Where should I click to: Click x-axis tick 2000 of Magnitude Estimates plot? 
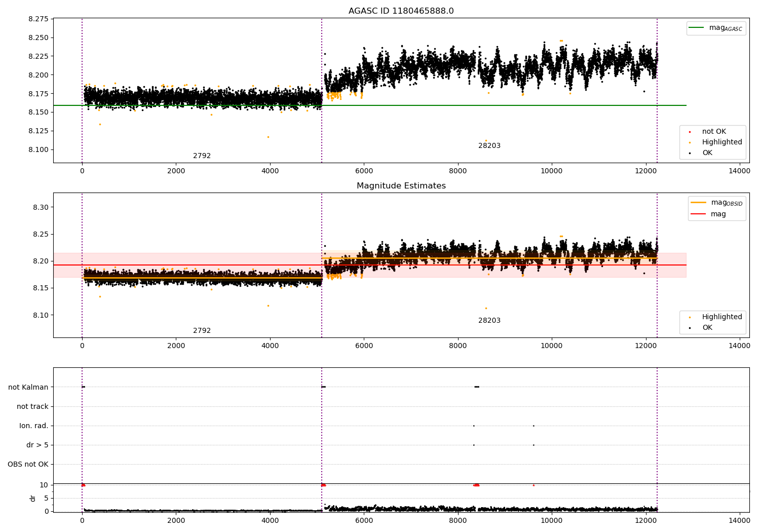click(x=176, y=346)
